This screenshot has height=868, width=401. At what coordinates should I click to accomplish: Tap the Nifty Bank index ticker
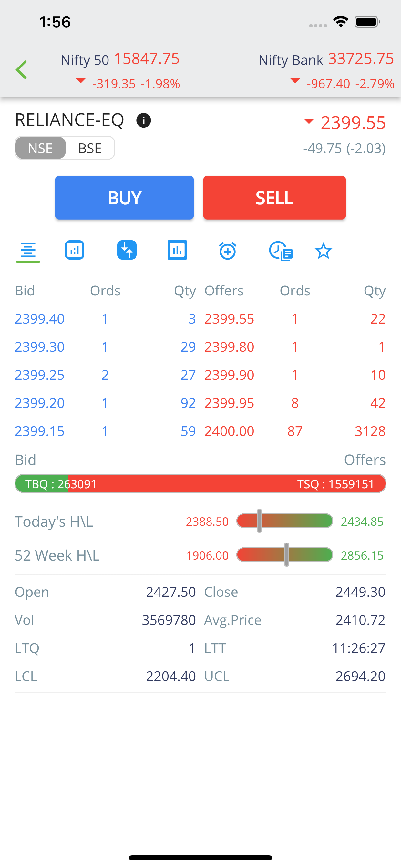[326, 70]
